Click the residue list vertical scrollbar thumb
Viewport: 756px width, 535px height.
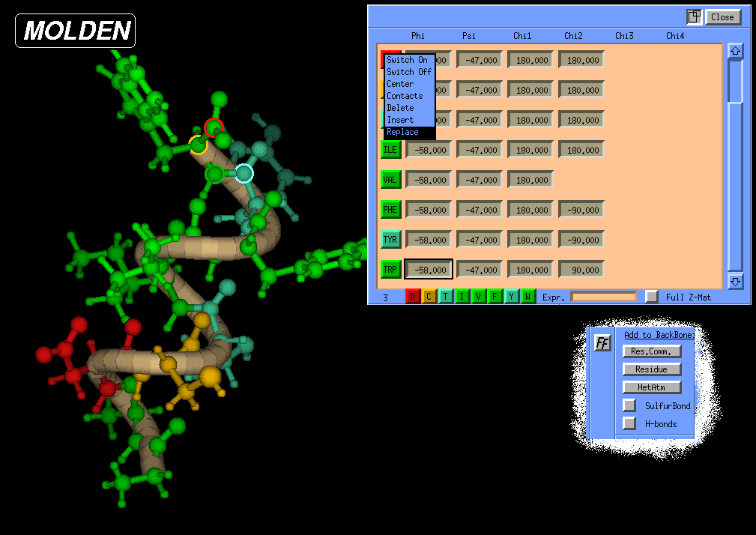coord(735,81)
